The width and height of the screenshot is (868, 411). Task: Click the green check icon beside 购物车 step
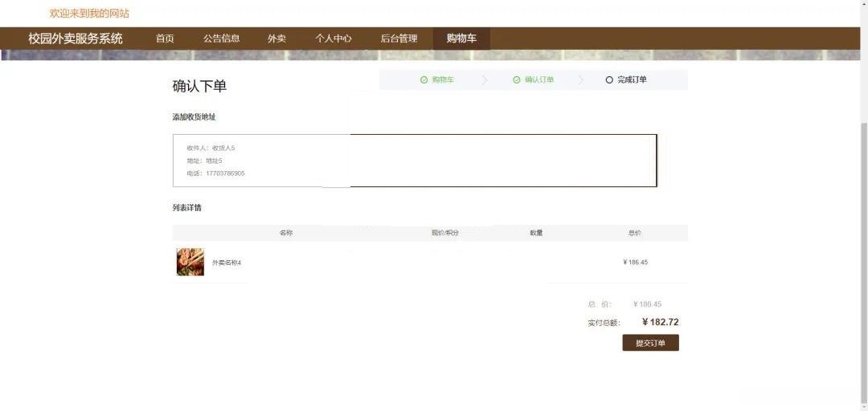[424, 80]
